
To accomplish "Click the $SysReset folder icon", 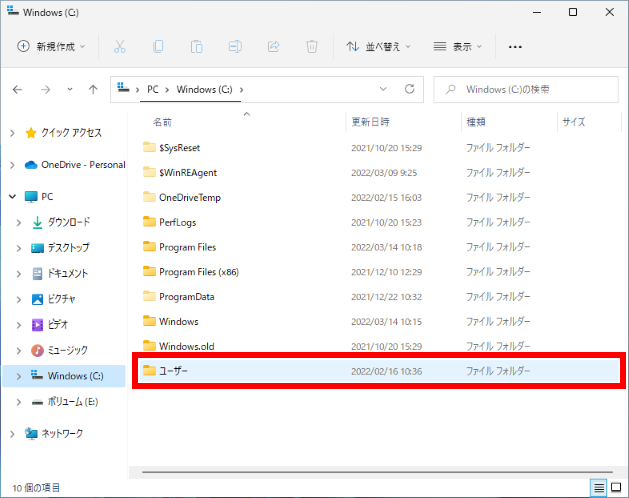I will tap(149, 147).
